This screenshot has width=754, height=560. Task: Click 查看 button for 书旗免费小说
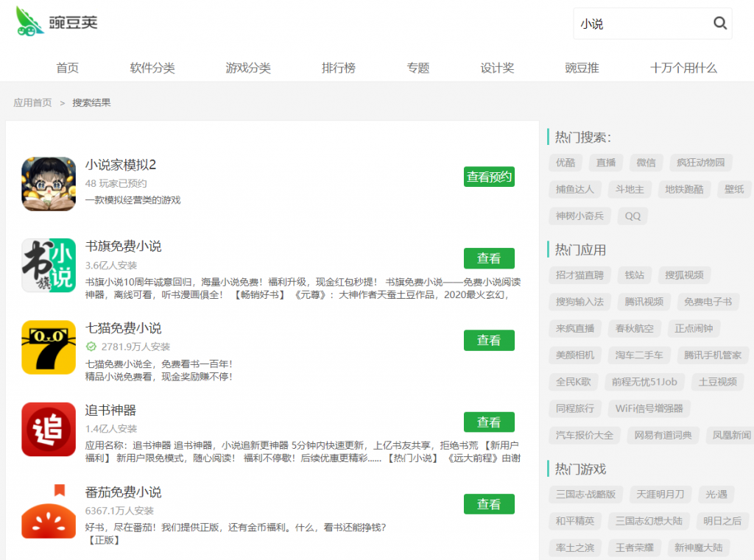[x=489, y=258]
